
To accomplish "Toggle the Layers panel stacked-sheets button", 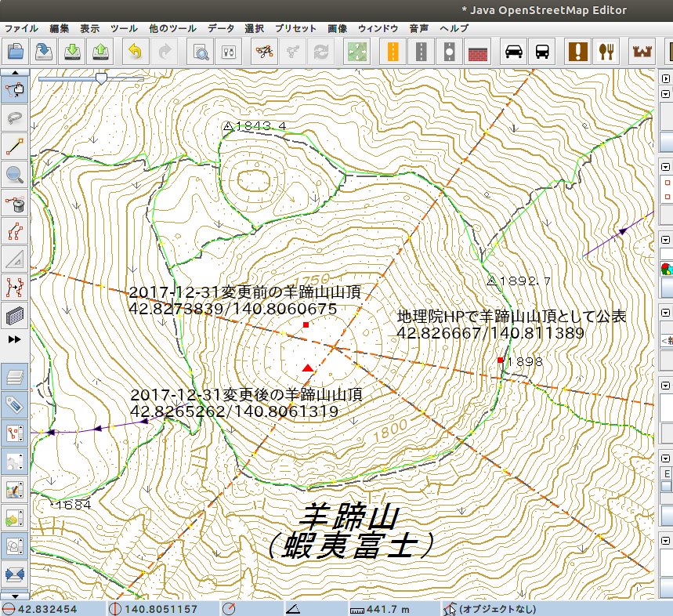I will 15,377.
